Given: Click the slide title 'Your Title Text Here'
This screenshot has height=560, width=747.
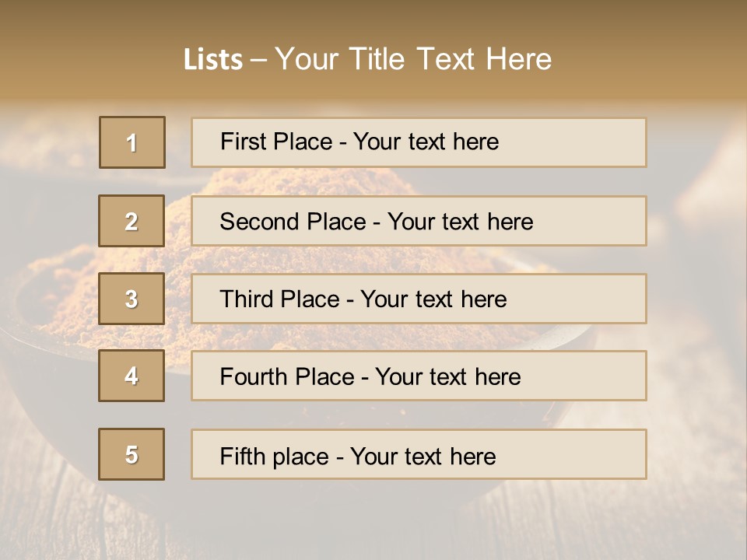Looking at the screenshot, I should click(x=413, y=59).
